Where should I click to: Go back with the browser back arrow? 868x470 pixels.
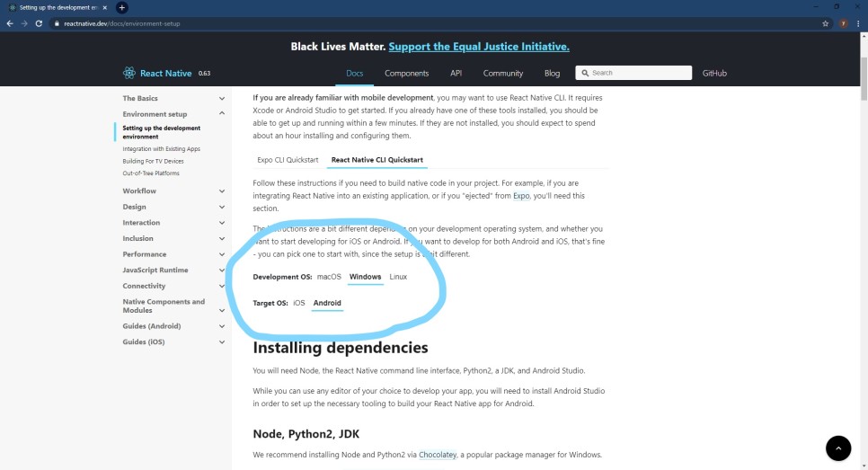9,23
